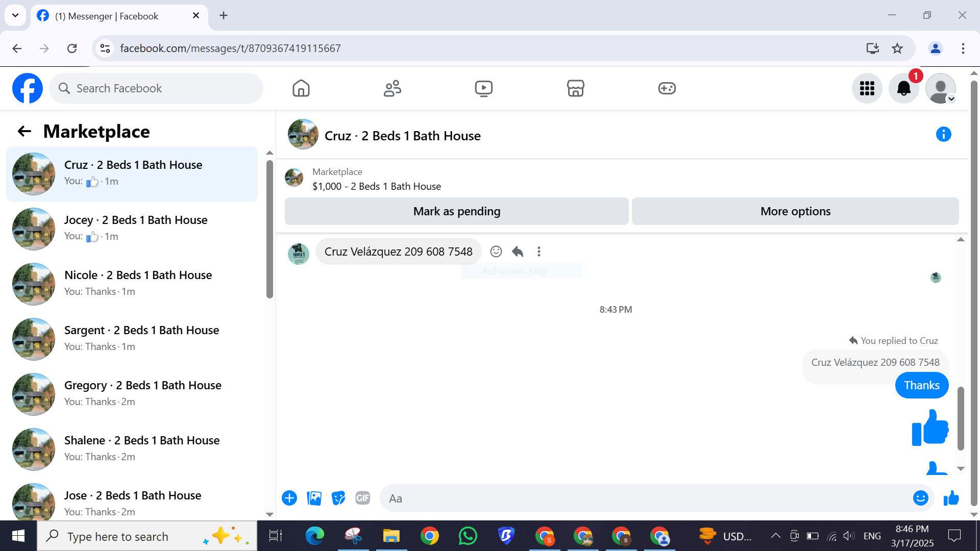Viewport: 980px width, 551px height.
Task: Click the conversation list scrollbar up arrow
Action: pyautogui.click(x=270, y=153)
